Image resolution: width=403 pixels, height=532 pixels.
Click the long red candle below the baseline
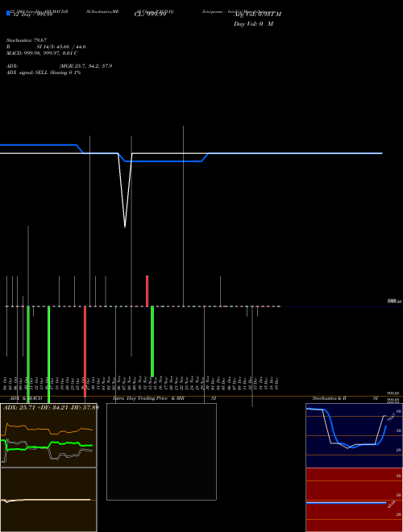[85, 351]
